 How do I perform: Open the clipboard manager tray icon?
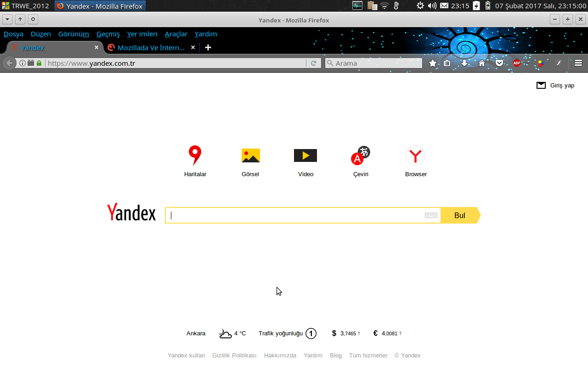pos(372,6)
